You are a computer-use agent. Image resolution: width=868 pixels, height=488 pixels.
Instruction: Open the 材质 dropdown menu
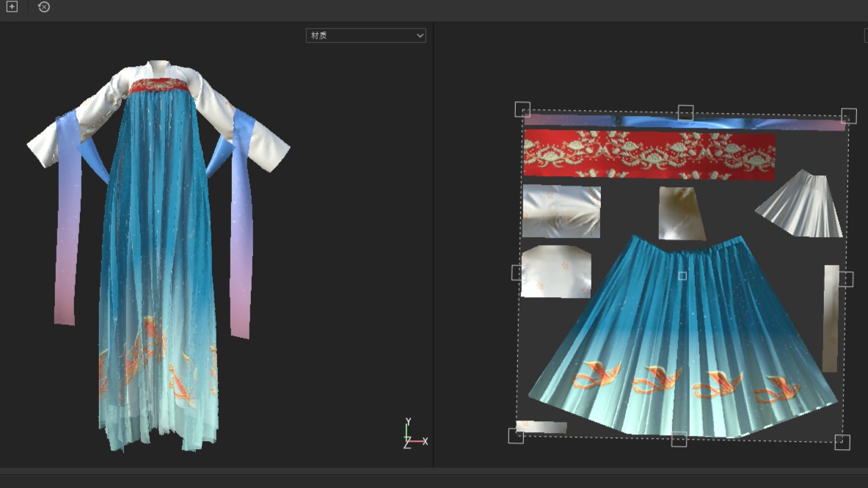click(x=365, y=35)
